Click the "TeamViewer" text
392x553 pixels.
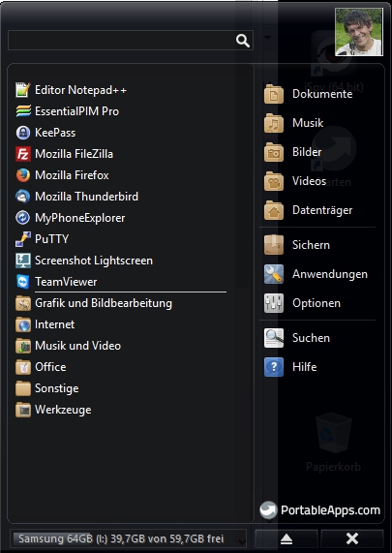click(x=66, y=282)
